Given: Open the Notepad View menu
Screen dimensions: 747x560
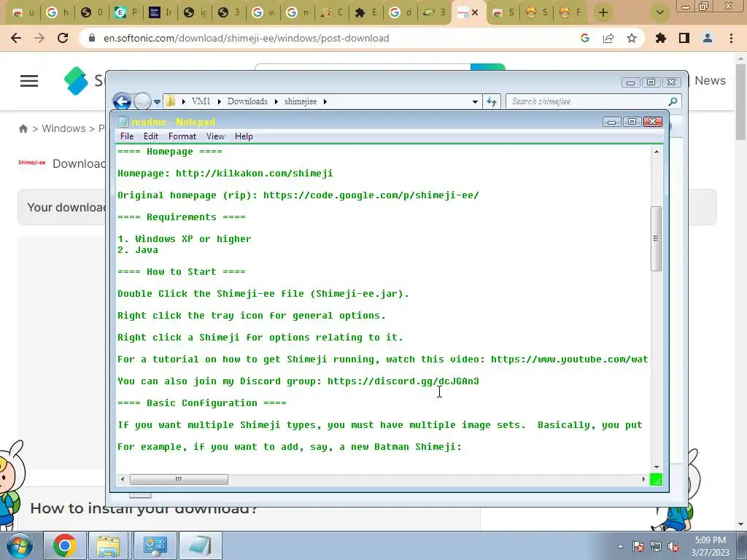Looking at the screenshot, I should coord(215,136).
